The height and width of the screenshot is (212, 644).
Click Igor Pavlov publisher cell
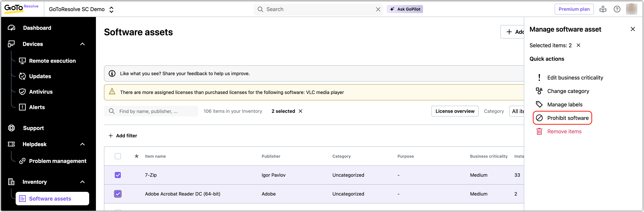[x=273, y=175]
